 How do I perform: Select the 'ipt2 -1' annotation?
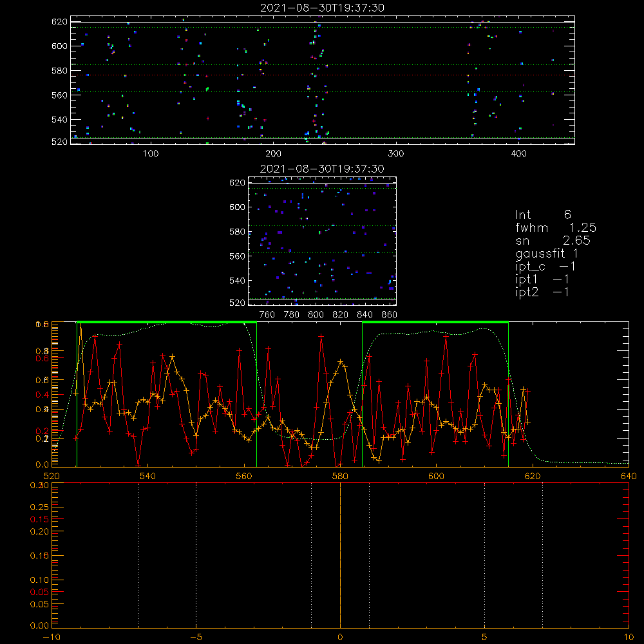tap(542, 292)
